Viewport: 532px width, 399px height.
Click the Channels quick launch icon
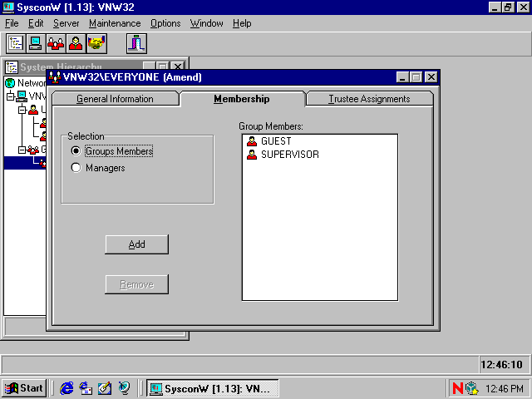click(124, 388)
